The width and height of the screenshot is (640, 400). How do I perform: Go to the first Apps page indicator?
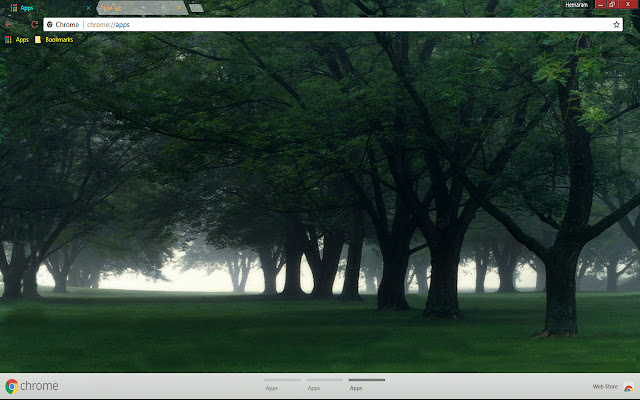282,384
